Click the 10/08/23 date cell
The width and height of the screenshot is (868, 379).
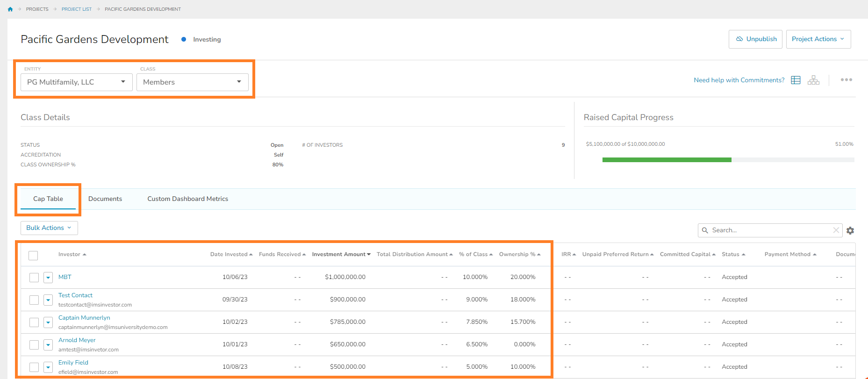(235, 367)
